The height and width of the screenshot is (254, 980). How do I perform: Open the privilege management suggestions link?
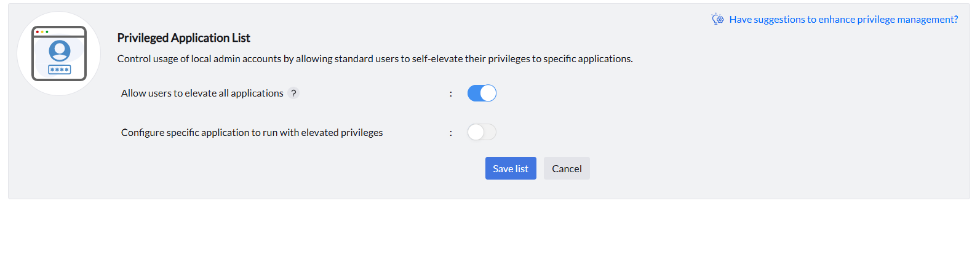coord(843,20)
